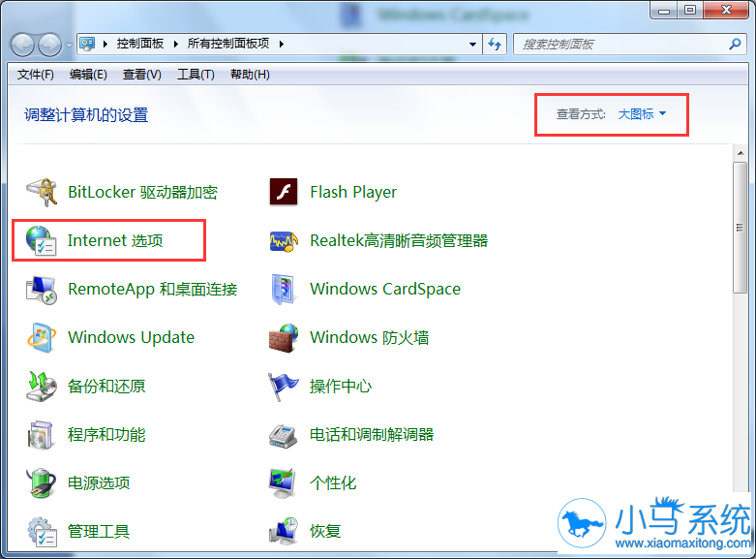This screenshot has width=756, height=559.
Task: Open the RemoteApp 和桌面连接 icon
Action: coord(42,290)
